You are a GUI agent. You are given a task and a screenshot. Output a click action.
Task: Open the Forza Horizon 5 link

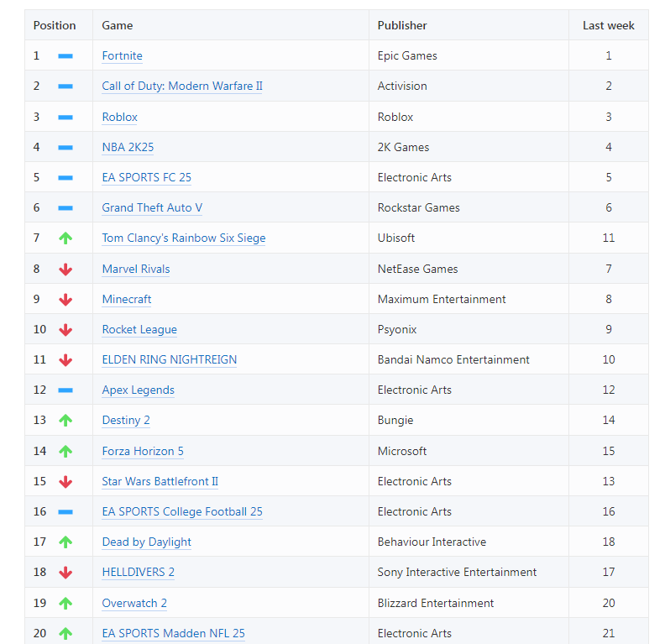click(x=143, y=451)
